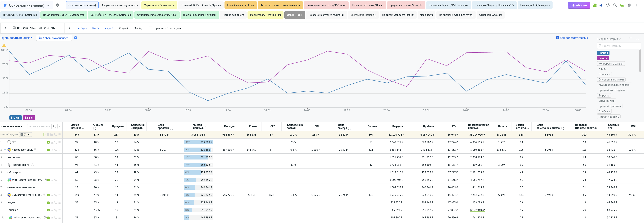644x223 pixels.
Task: Open the list icon in Яндекс Твой стиль row
Action: [x=59, y=150]
